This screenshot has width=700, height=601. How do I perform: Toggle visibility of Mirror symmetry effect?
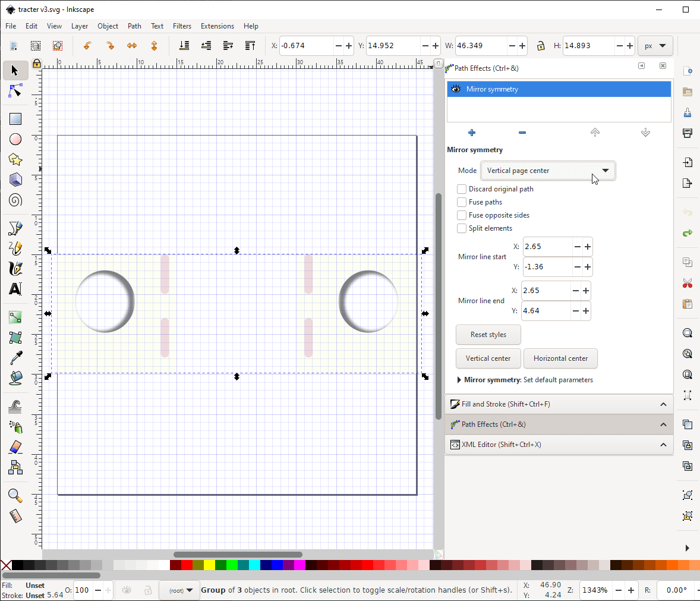pos(456,89)
